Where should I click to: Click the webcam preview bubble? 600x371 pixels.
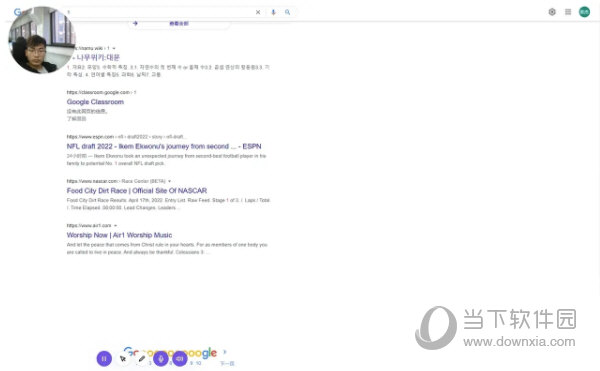coord(41,40)
